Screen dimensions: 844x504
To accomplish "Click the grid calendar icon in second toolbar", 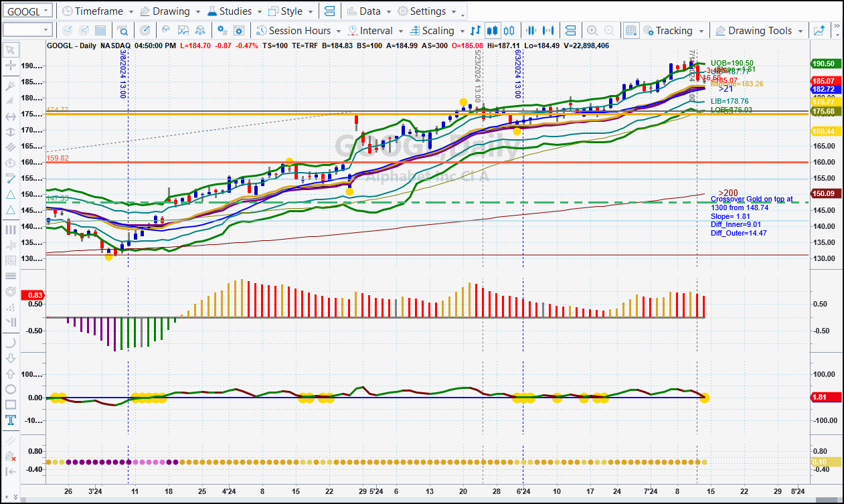I will pyautogui.click(x=100, y=31).
